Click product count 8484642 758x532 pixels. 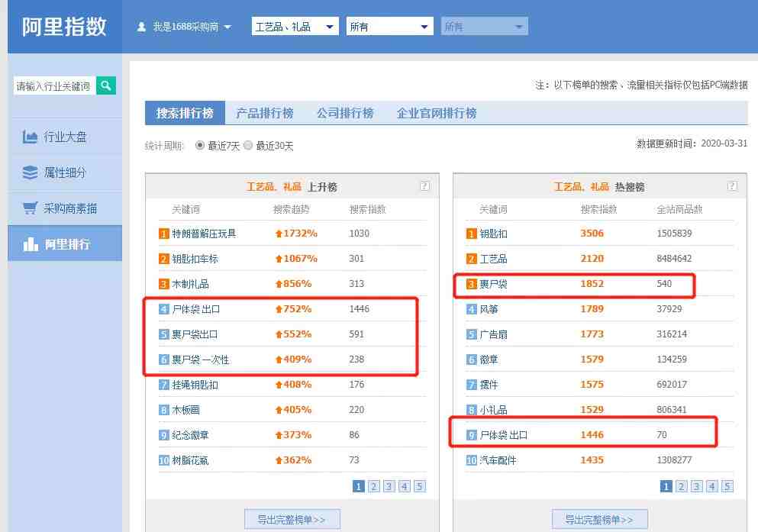674,259
